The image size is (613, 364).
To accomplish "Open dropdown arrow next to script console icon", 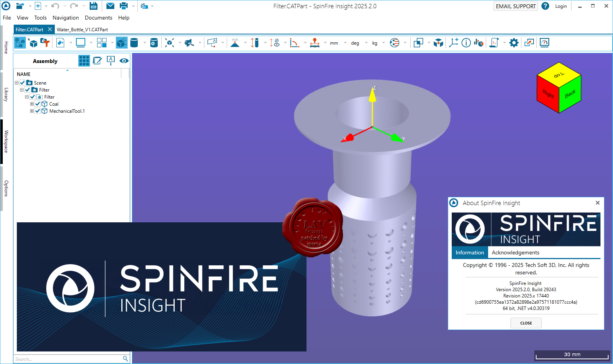I will [x=504, y=43].
